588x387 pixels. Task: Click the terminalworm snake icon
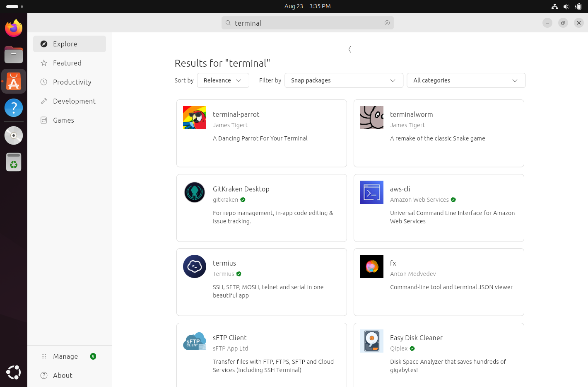pos(371,118)
